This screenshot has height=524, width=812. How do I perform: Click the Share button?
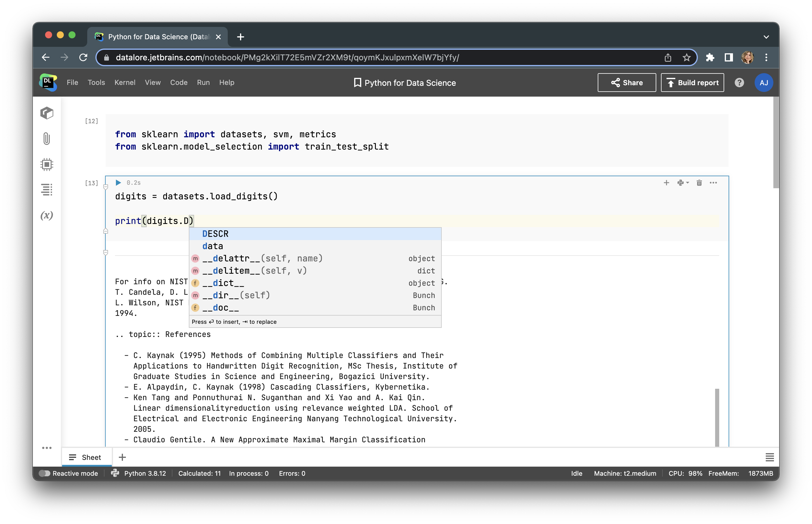[x=627, y=83]
